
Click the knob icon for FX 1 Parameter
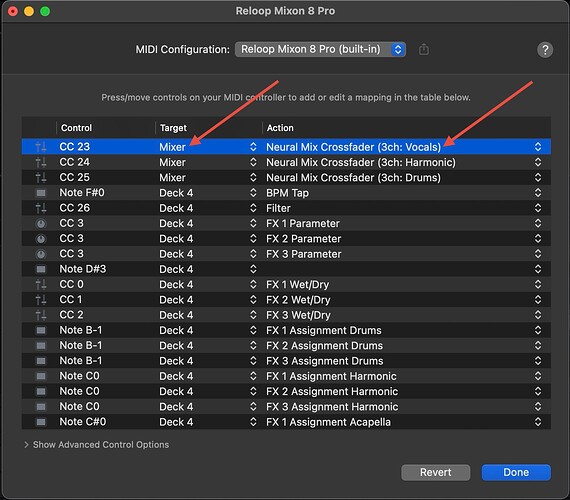(41, 224)
